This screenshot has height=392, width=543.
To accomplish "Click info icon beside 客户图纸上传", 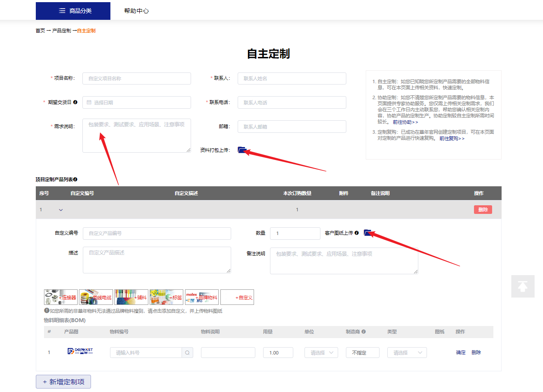I will [x=357, y=233].
